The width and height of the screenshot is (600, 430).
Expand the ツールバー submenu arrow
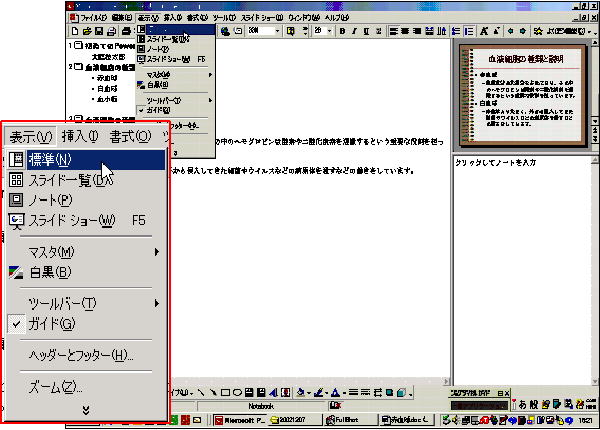[157, 303]
